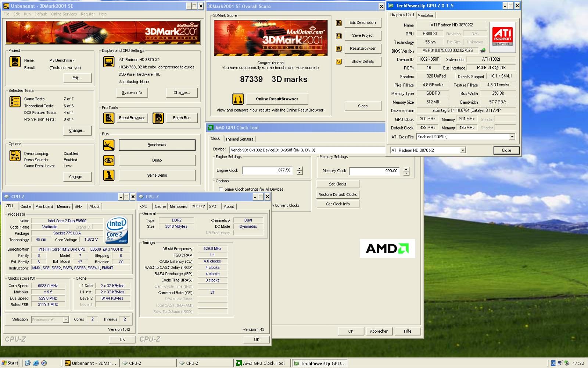588x368 pixels.
Task: Click the media player quick launch icon
Action: click(x=44, y=363)
